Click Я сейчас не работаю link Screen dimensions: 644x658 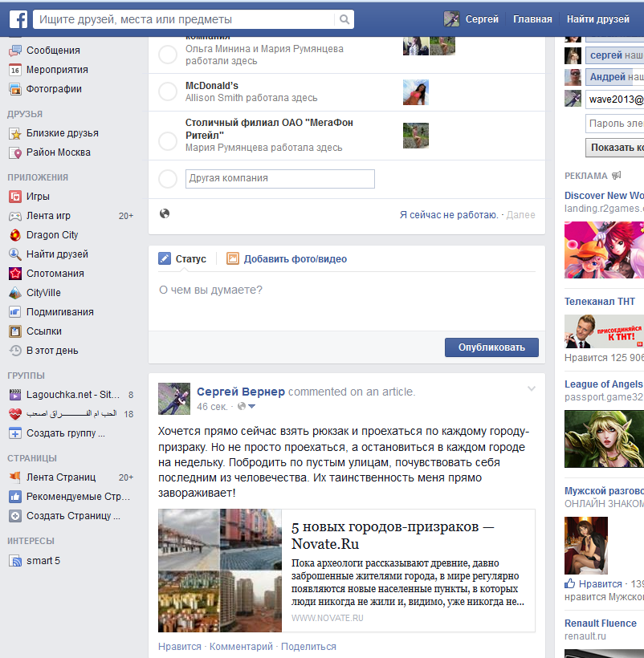(x=449, y=215)
